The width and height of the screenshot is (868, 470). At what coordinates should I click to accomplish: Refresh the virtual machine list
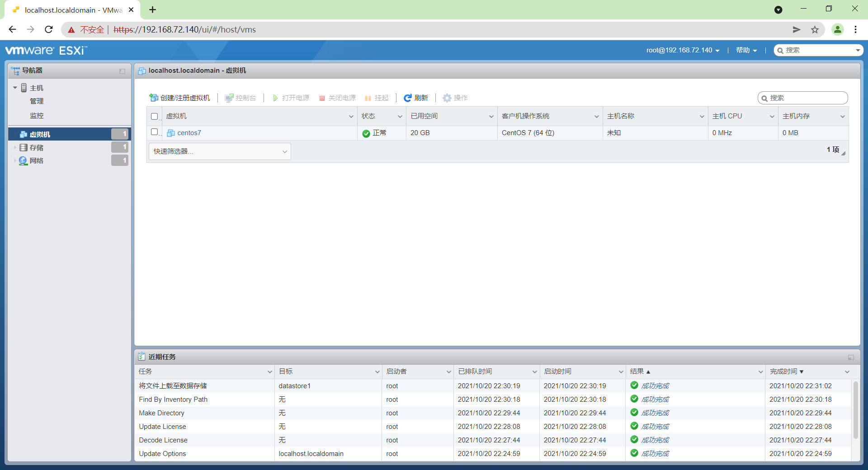pyautogui.click(x=416, y=98)
